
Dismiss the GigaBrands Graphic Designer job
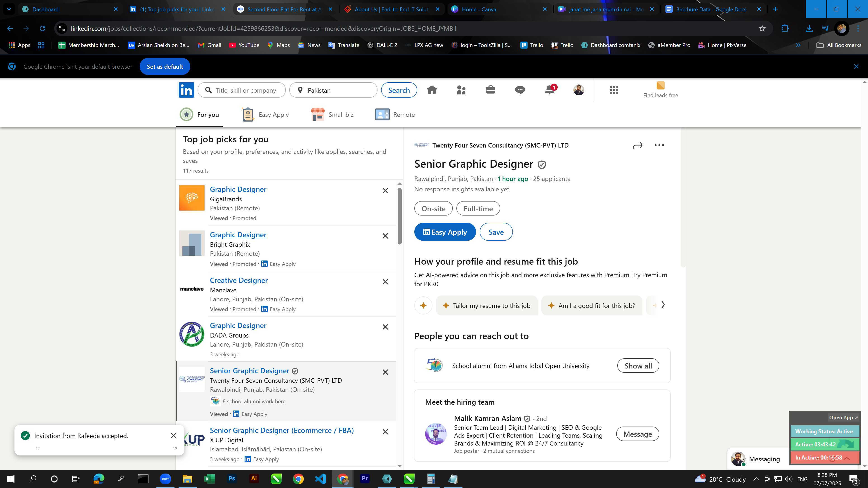pyautogui.click(x=385, y=191)
